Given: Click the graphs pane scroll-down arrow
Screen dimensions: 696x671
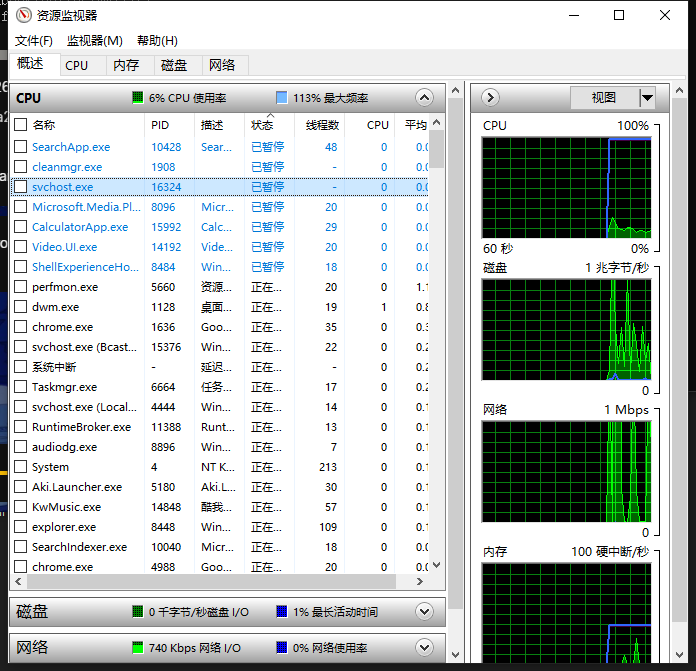Looking at the screenshot, I should (x=679, y=655).
